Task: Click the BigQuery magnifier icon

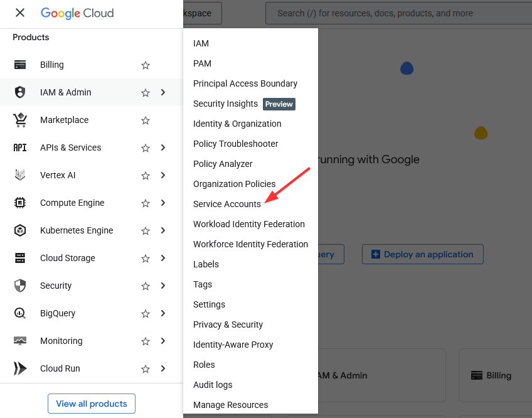Action: pos(20,313)
